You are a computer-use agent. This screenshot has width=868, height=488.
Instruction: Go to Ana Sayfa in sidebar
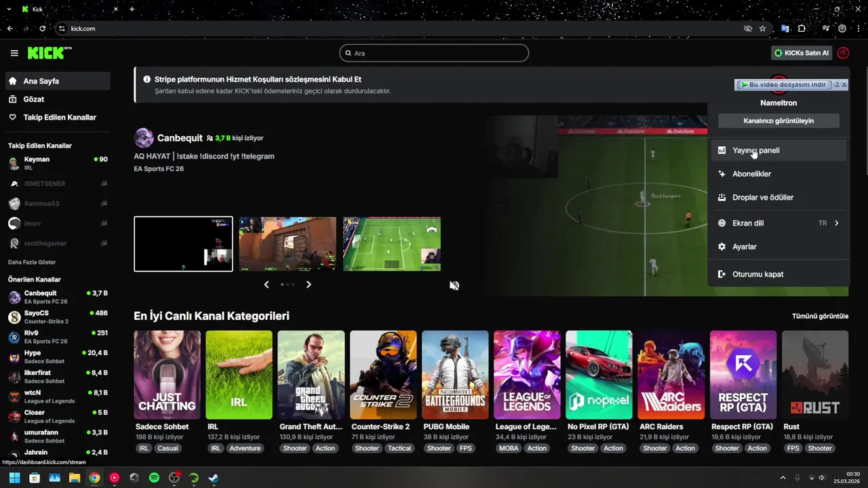pos(58,81)
